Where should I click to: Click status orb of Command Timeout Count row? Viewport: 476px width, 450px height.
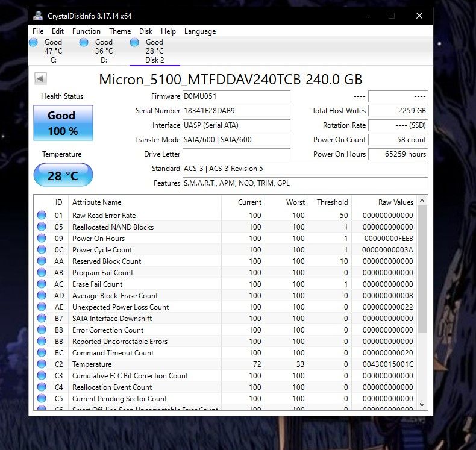click(42, 352)
